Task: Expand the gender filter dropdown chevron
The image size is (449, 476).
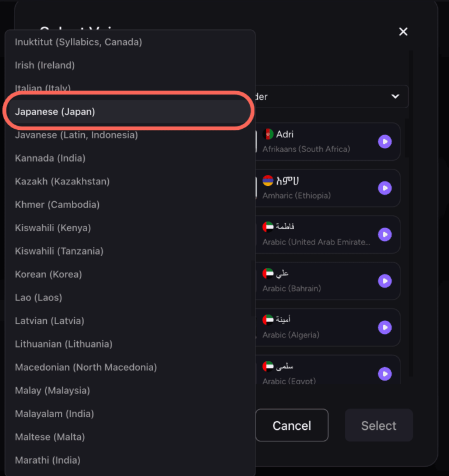Action: (395, 96)
